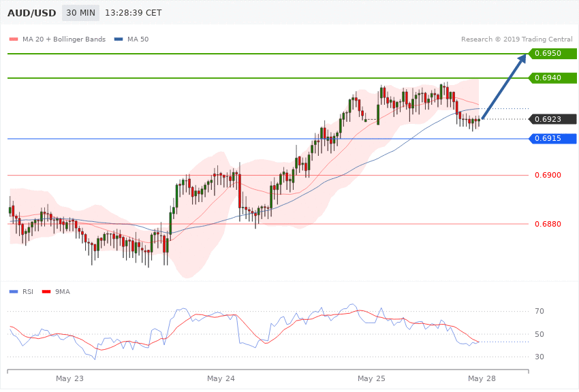The image size is (579, 392).
Task: Click the 9MA legend swatch
Action: click(x=46, y=292)
